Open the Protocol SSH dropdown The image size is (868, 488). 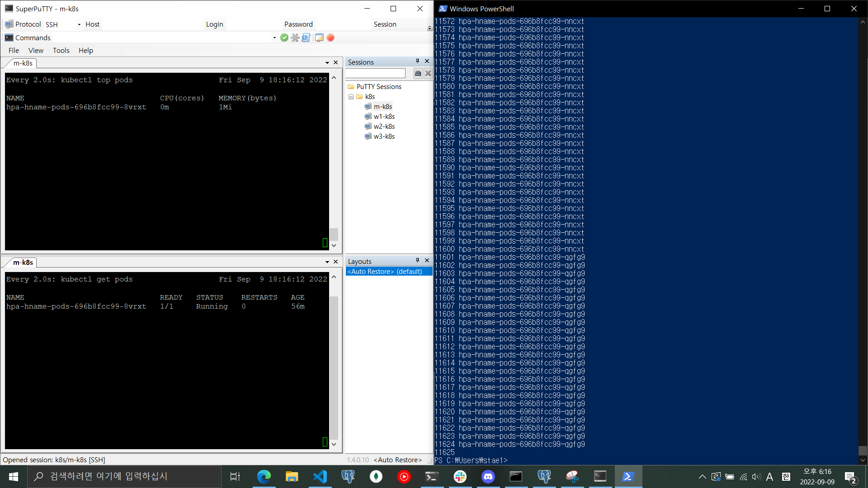[x=79, y=24]
